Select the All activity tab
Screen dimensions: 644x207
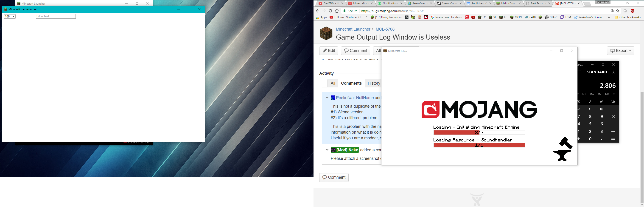(333, 83)
